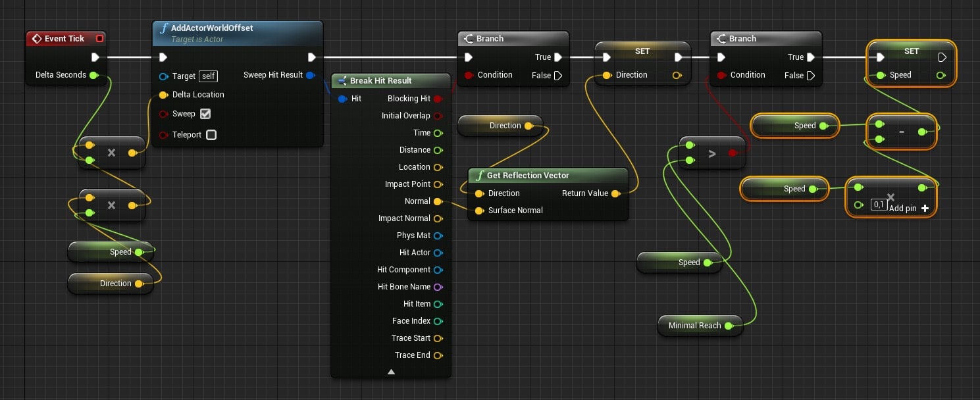Viewport: 980px width, 400px height.
Task: Click the Event Tick red delegate pin
Action: (99, 39)
